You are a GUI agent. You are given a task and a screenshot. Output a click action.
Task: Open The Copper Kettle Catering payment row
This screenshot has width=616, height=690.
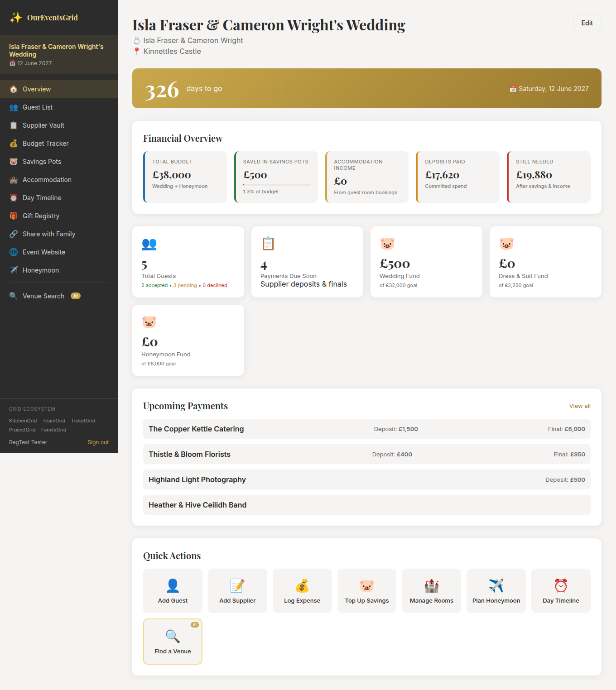[367, 429]
